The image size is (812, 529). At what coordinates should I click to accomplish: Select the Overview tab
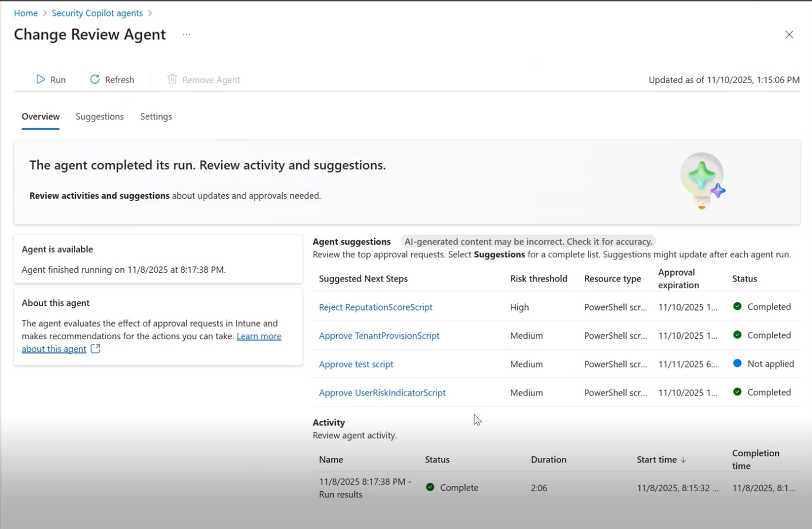click(40, 116)
